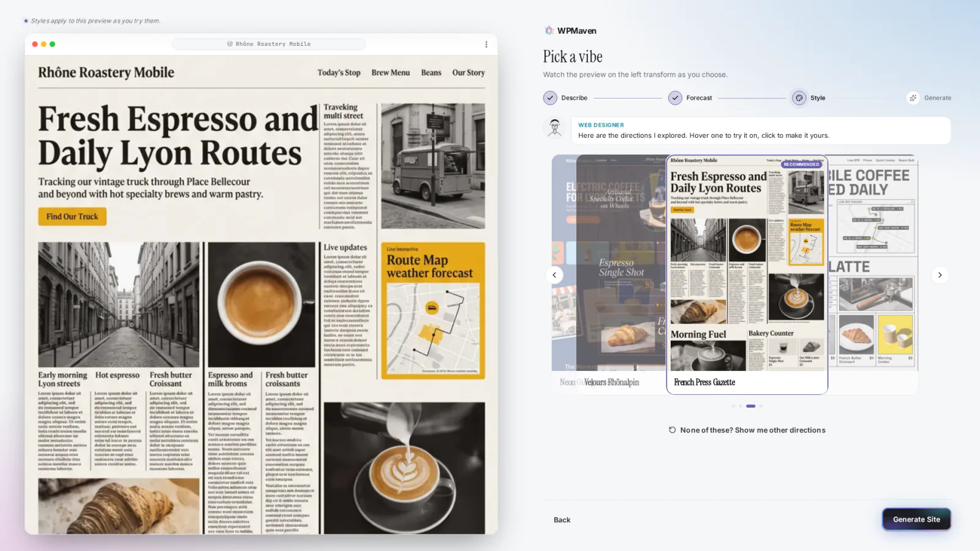Click the Back button
The width and height of the screenshot is (980, 551).
coord(562,520)
